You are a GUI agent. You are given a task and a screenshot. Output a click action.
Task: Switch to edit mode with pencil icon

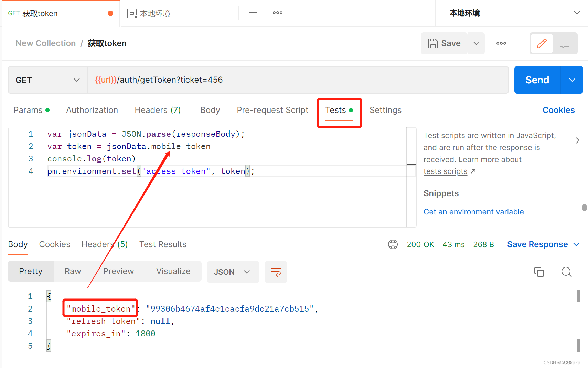tap(542, 43)
